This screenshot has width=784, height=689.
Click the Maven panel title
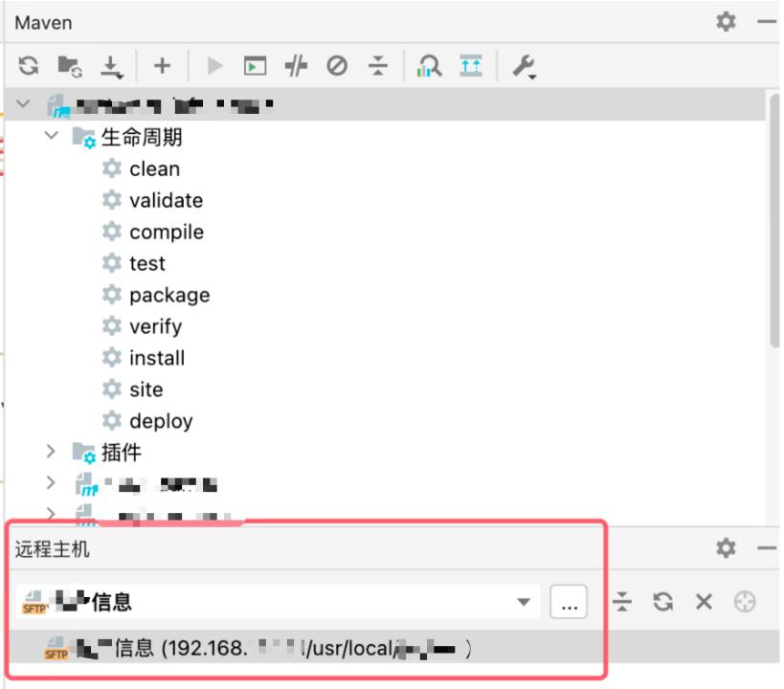pyautogui.click(x=43, y=23)
